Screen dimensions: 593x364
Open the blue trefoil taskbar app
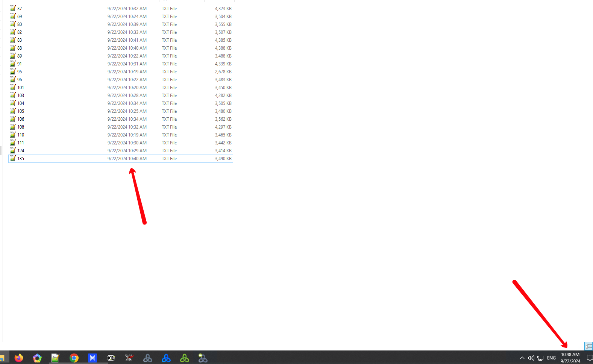tap(166, 358)
